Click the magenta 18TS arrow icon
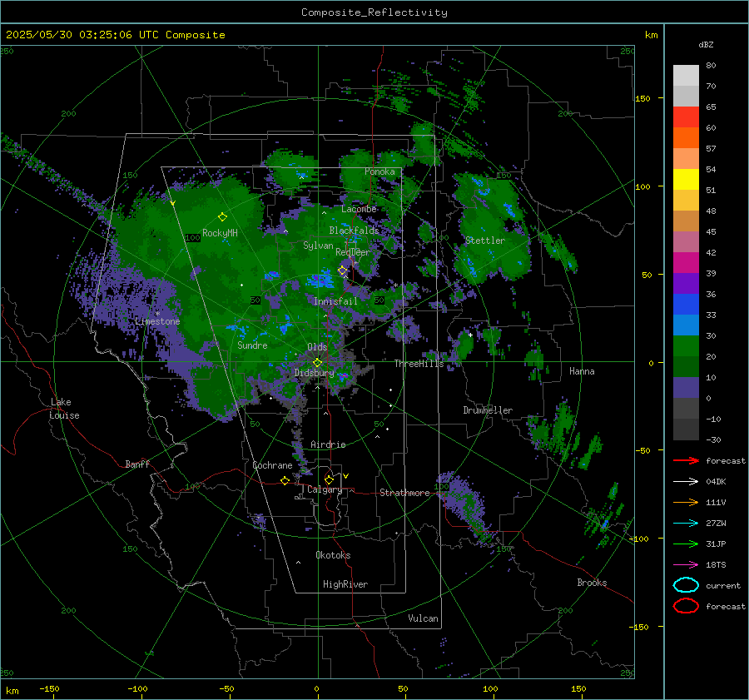Viewport: 749px width, 700px height. coord(686,565)
